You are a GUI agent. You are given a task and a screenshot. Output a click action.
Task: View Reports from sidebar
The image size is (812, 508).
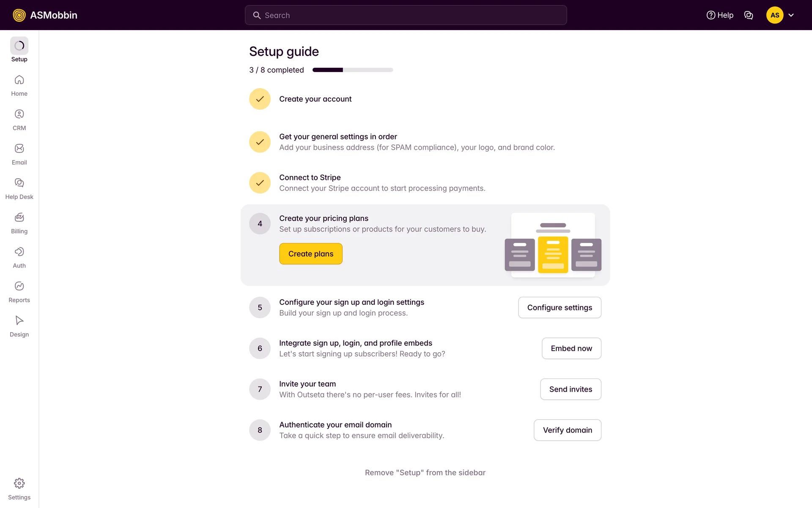point(19,292)
